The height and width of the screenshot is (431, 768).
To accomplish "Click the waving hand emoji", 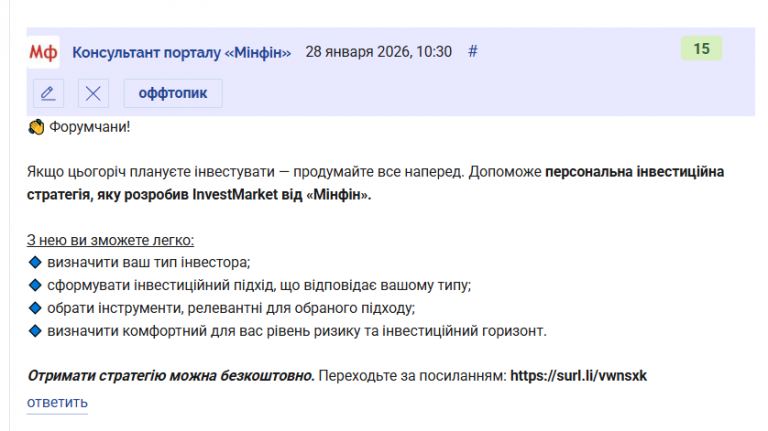I will pyautogui.click(x=35, y=128).
